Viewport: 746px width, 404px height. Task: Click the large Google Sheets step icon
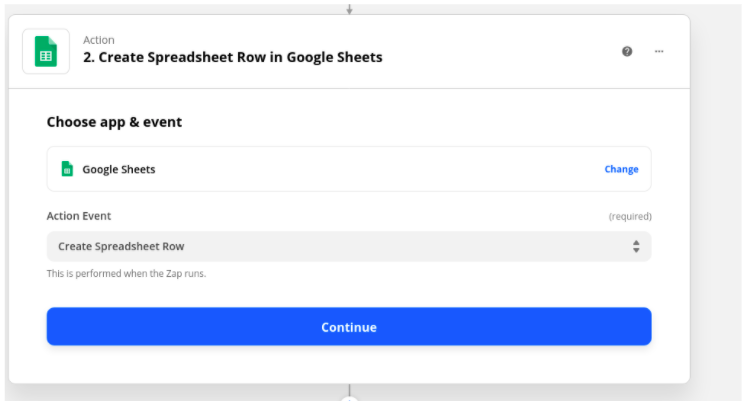point(46,51)
